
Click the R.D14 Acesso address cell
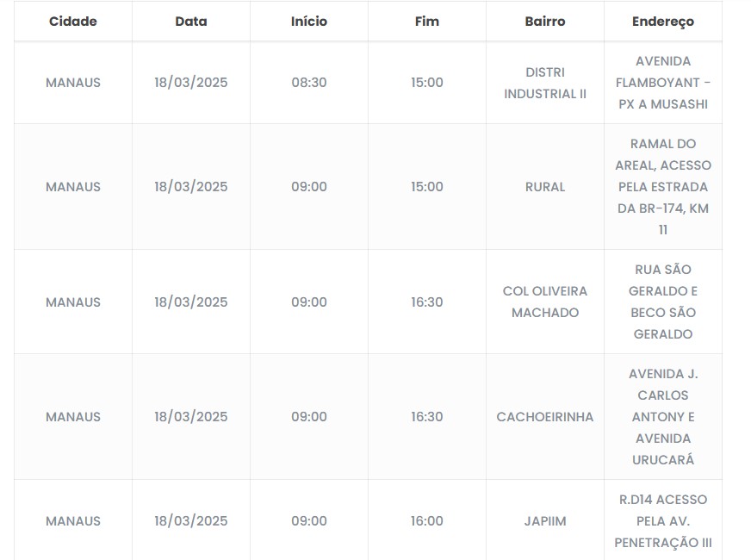[663, 521]
